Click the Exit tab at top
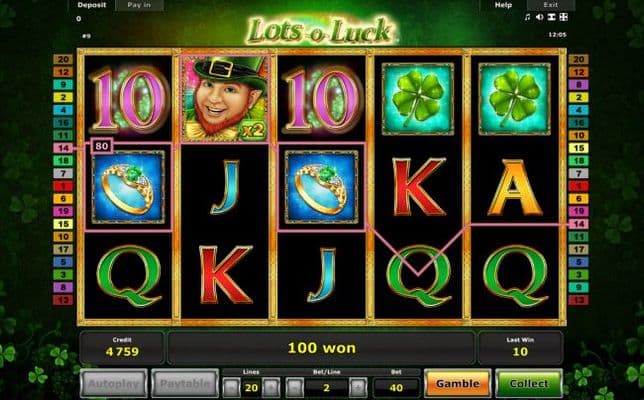The width and height of the screenshot is (644, 400). (550, 5)
